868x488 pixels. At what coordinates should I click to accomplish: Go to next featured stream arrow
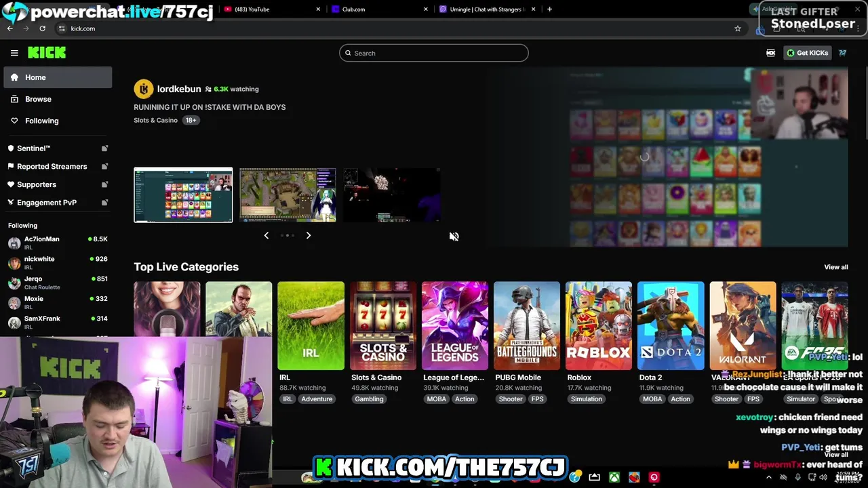click(x=308, y=235)
